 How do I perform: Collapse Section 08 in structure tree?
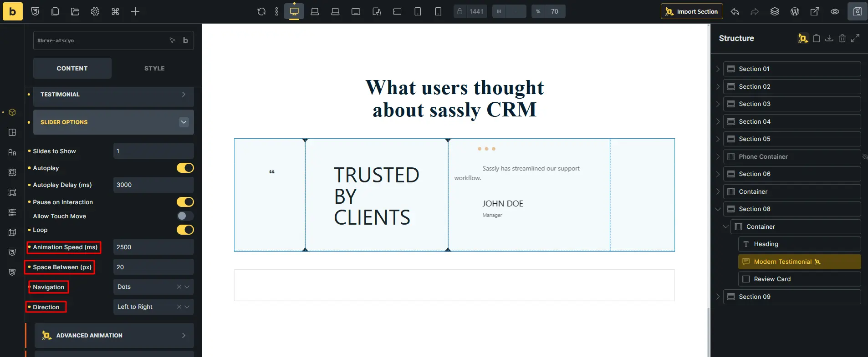coord(718,209)
